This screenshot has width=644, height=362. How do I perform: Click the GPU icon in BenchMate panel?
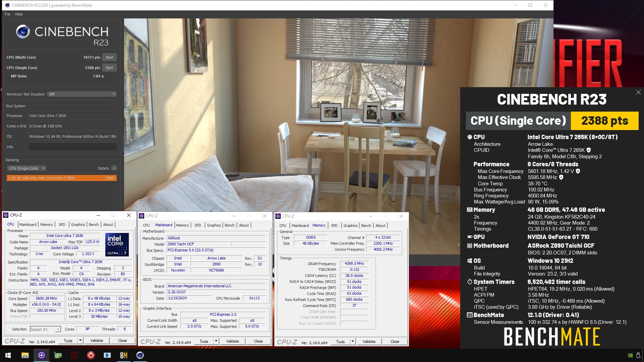click(x=470, y=237)
